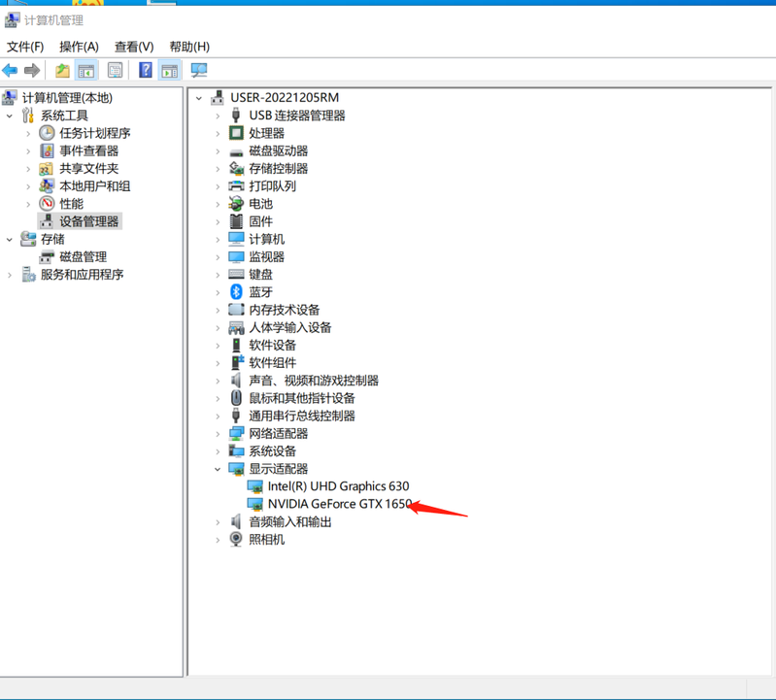
Task: Select NVIDIA GeForce GTX 1650 device
Action: coord(340,504)
